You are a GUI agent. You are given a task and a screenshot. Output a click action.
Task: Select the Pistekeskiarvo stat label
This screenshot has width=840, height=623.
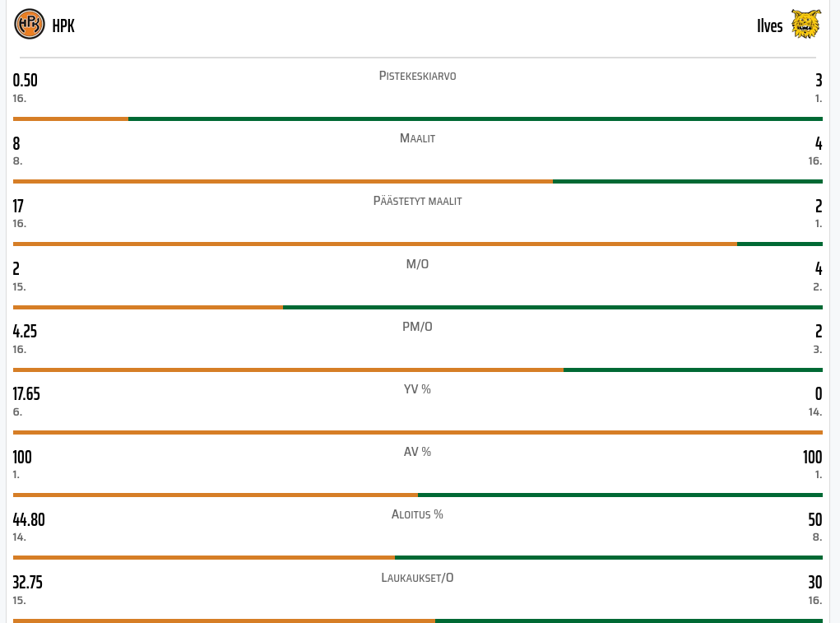point(417,76)
